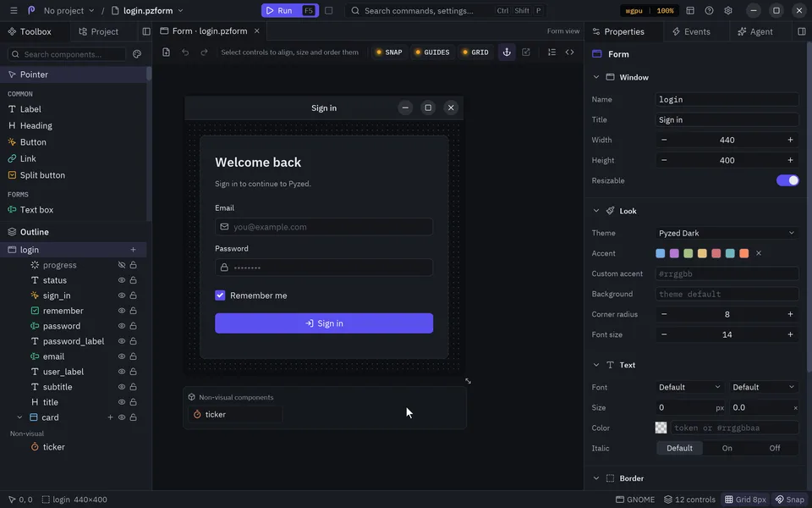Click the Sign in button in form
This screenshot has width=812, height=508.
click(x=324, y=323)
